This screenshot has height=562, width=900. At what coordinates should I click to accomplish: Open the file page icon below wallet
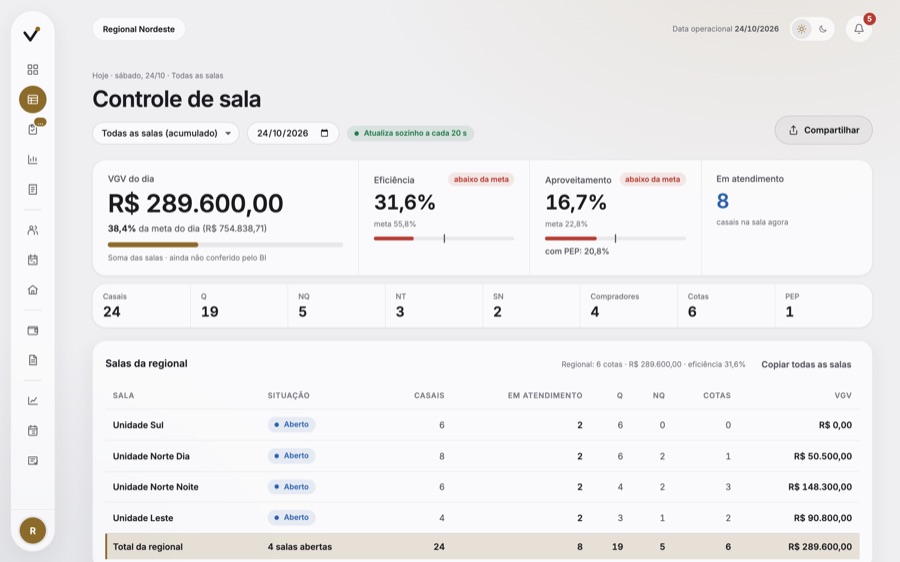click(33, 360)
